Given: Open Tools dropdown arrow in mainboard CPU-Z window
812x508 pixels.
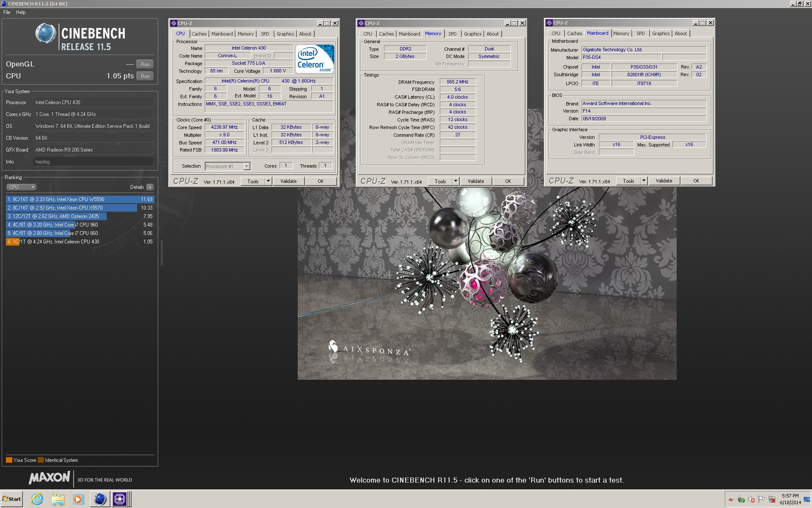Looking at the screenshot, I should [x=644, y=181].
